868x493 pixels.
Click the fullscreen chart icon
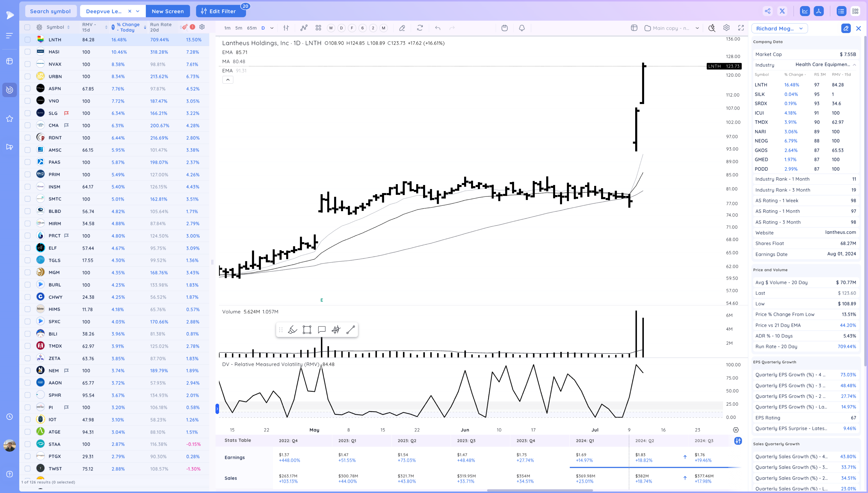tap(741, 28)
